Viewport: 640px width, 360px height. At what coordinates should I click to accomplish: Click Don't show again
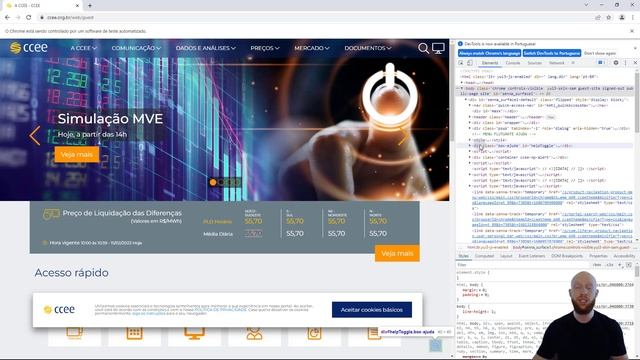coord(600,53)
